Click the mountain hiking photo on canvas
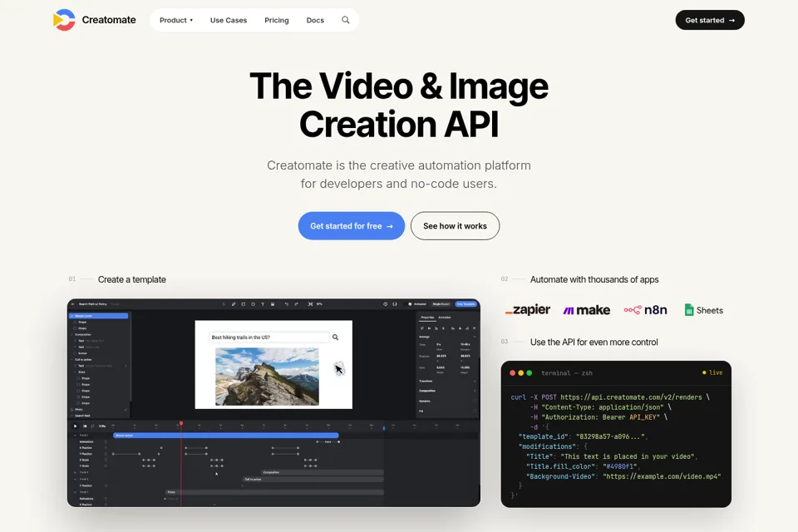The height and width of the screenshot is (532, 798). (267, 377)
